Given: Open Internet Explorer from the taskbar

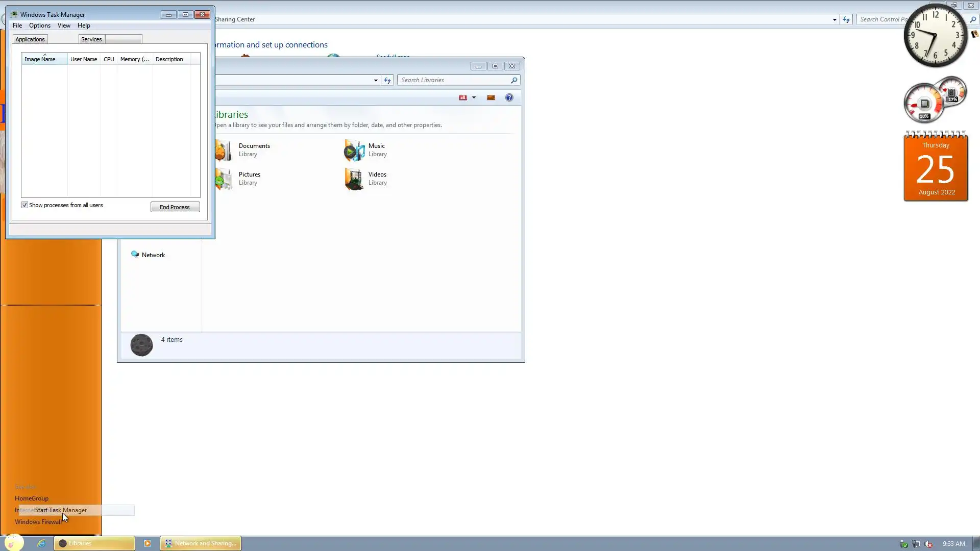Looking at the screenshot, I should (41, 543).
